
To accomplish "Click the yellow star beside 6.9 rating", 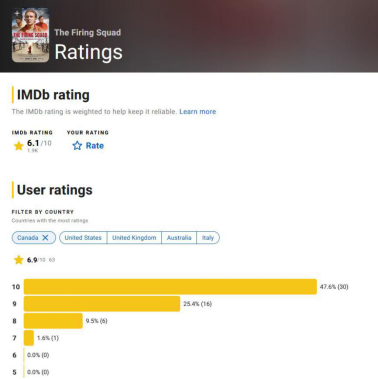I will coord(19,260).
